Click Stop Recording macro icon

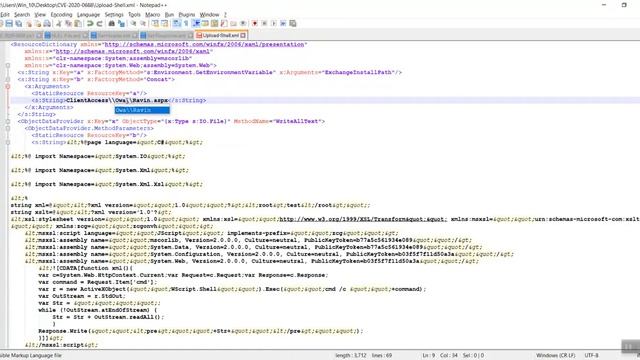(264, 24)
